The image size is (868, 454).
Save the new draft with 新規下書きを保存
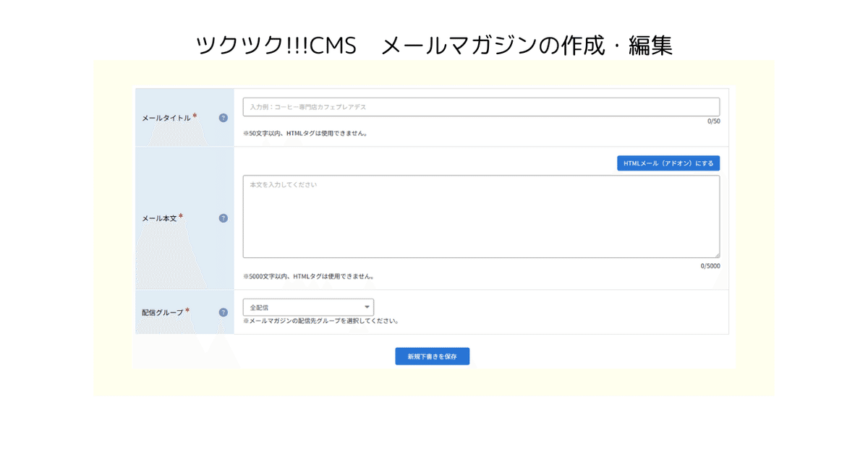click(x=432, y=356)
